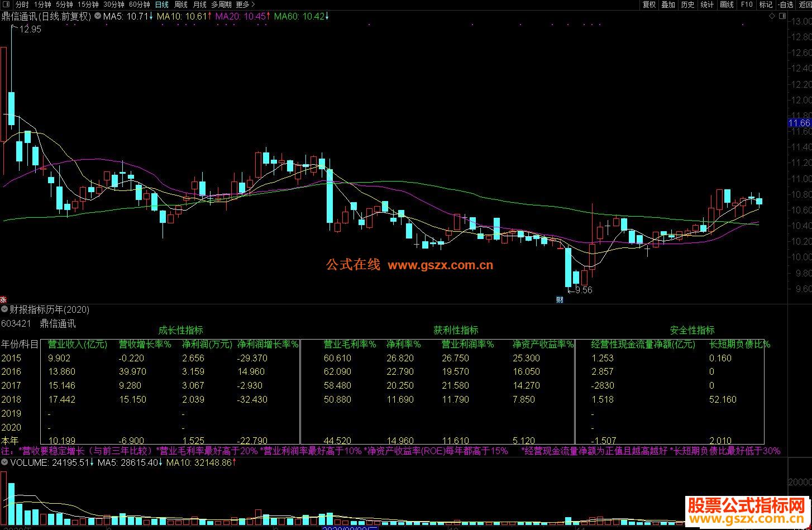
Task: Open the 画线 drawing tools
Action: 727,4
